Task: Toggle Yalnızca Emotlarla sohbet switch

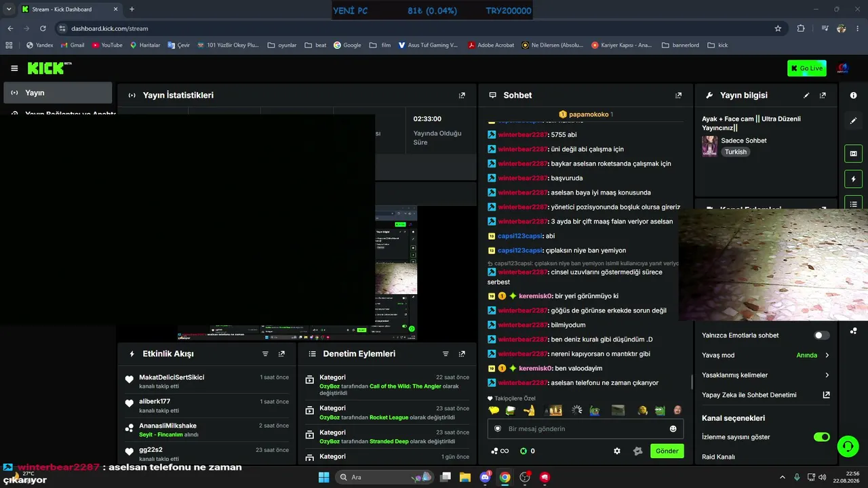Action: click(x=821, y=335)
